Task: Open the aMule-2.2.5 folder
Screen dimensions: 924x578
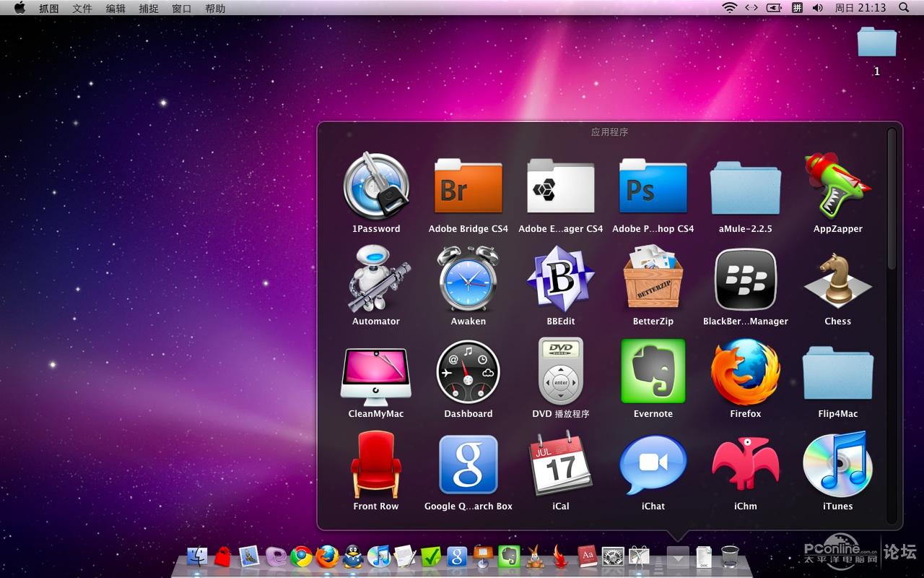Action: tap(746, 188)
